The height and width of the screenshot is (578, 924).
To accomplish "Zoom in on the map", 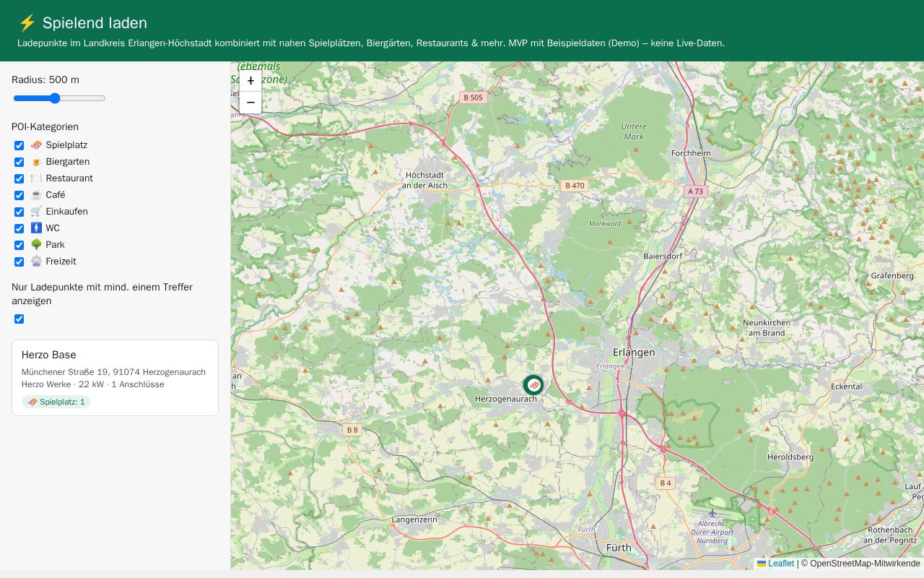I will pos(250,81).
